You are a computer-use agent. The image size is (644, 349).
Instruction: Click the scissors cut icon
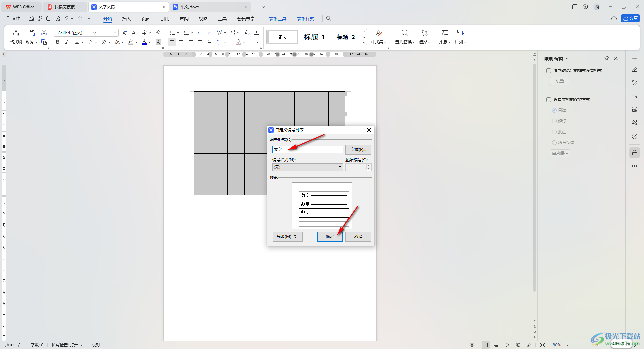tap(44, 33)
